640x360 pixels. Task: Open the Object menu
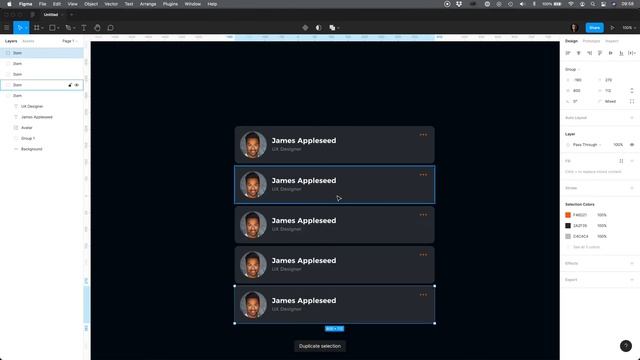click(91, 4)
